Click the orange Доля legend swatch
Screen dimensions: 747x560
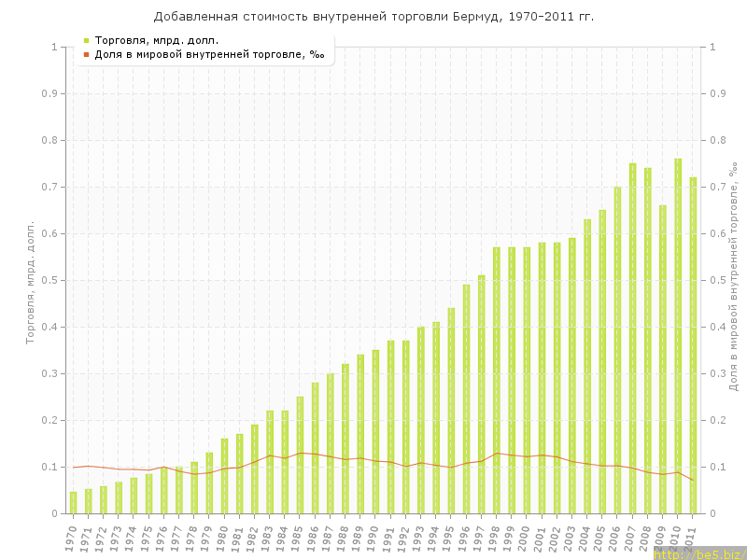(86, 54)
